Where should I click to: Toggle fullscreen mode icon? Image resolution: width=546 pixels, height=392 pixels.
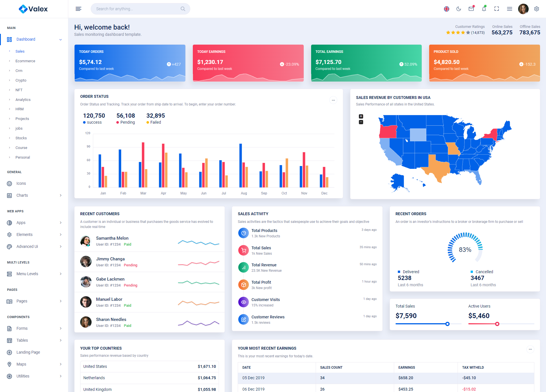[x=497, y=9]
